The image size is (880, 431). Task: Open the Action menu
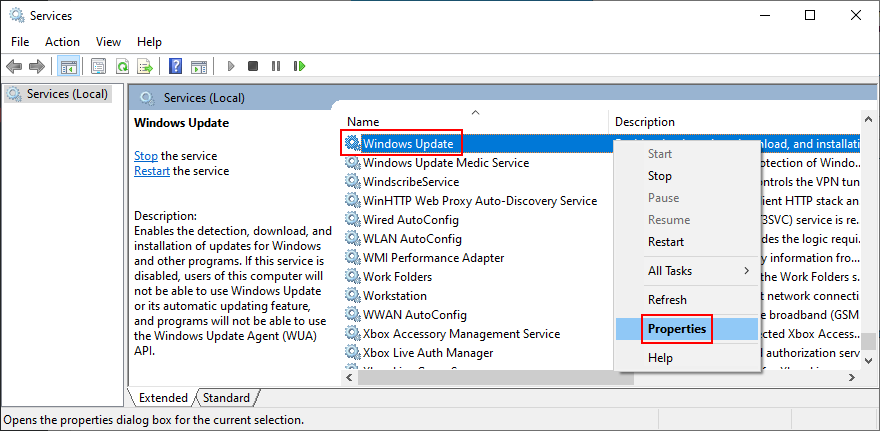tap(62, 42)
